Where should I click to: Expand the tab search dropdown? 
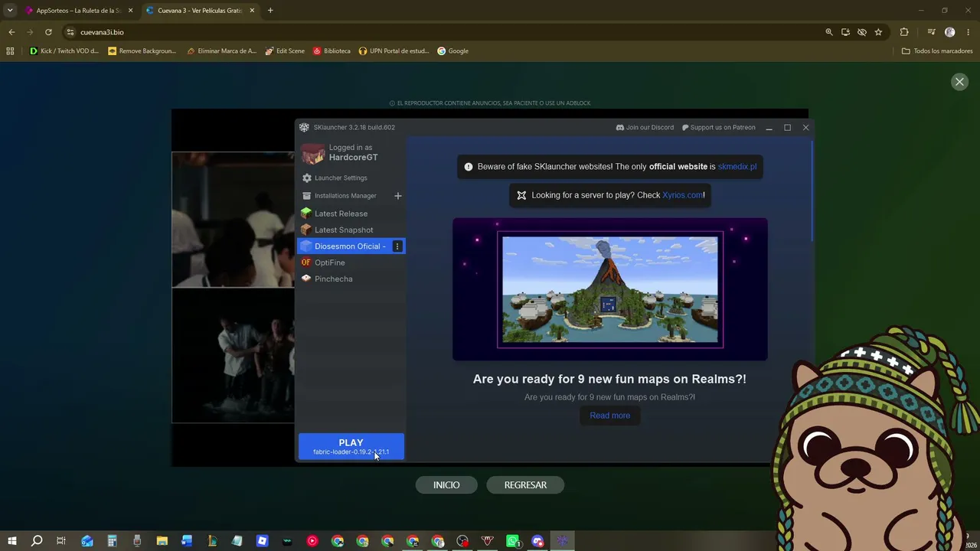tap(10, 11)
